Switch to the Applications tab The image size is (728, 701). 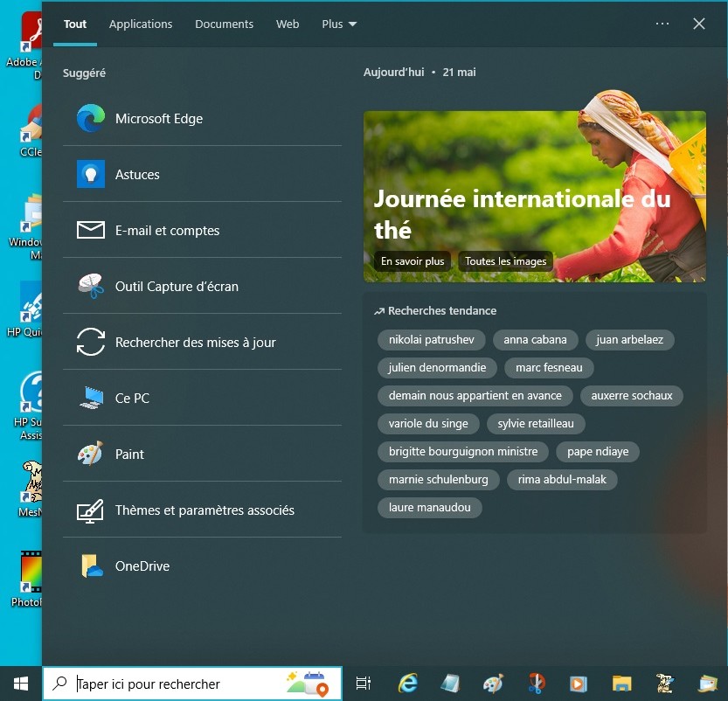point(141,24)
